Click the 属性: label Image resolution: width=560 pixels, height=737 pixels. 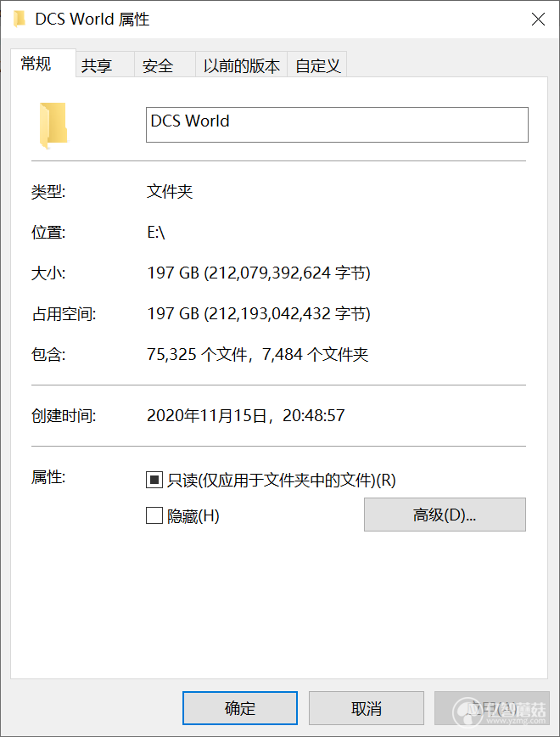pos(48,477)
